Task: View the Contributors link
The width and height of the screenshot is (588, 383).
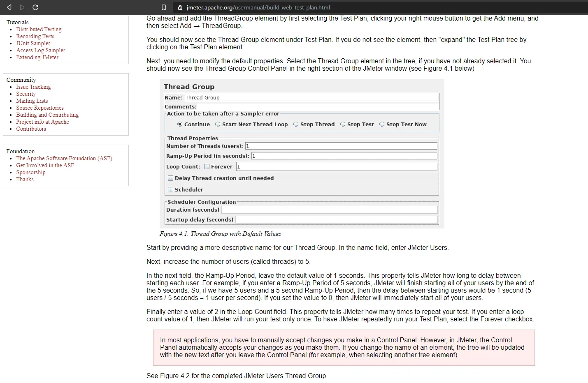Action: (x=31, y=129)
